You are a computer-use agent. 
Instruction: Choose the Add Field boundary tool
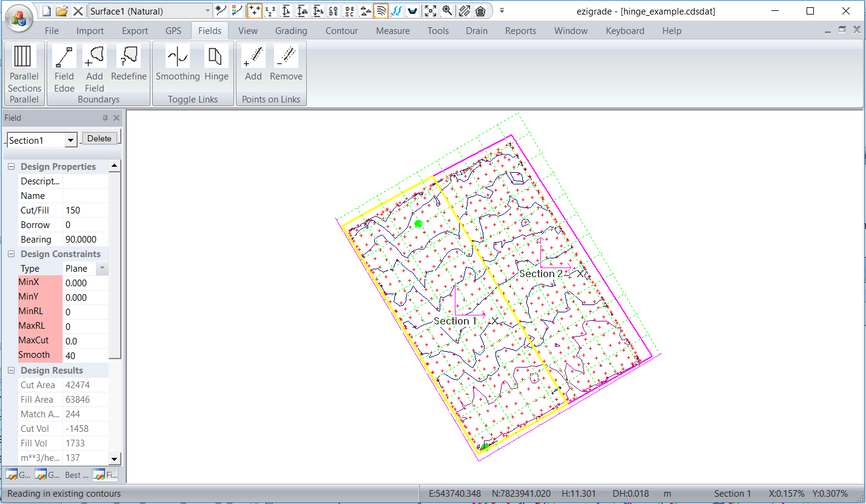pos(95,56)
